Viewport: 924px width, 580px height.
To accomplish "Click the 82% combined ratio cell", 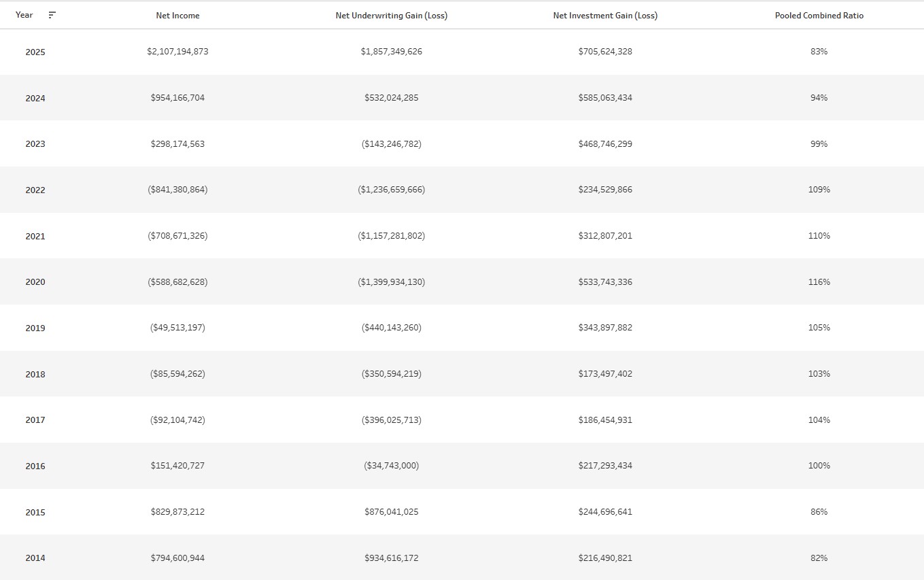I will 819,558.
